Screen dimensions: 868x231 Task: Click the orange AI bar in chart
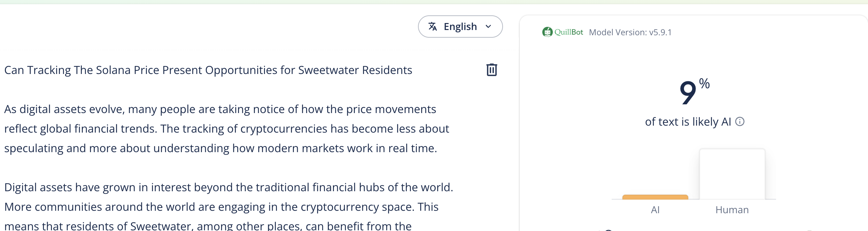click(655, 197)
